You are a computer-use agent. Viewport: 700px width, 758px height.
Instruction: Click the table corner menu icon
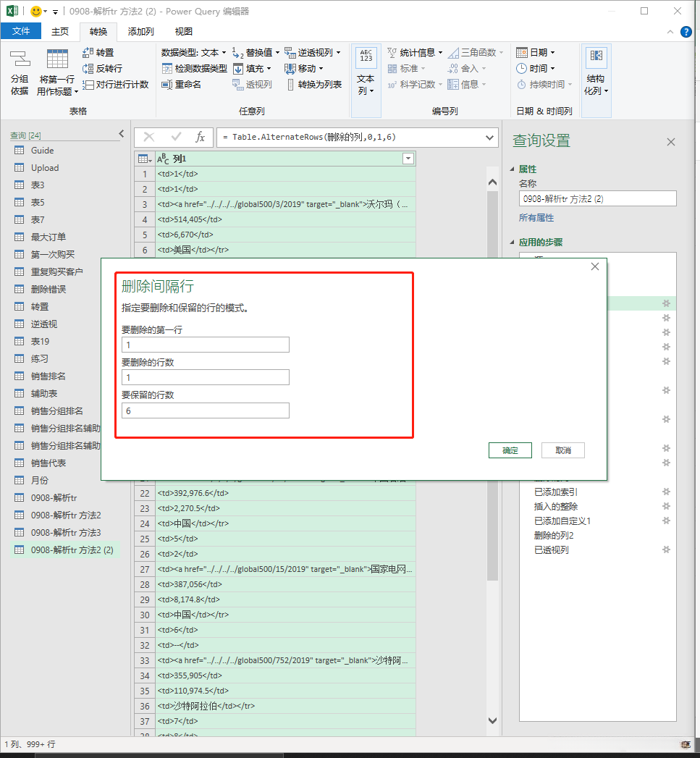pyautogui.click(x=145, y=159)
